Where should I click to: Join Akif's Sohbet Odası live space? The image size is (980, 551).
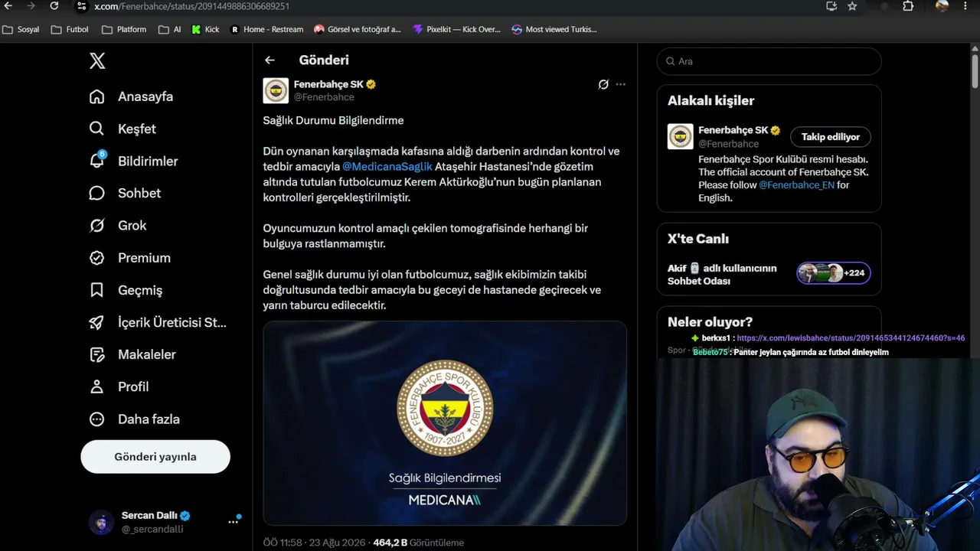point(722,274)
